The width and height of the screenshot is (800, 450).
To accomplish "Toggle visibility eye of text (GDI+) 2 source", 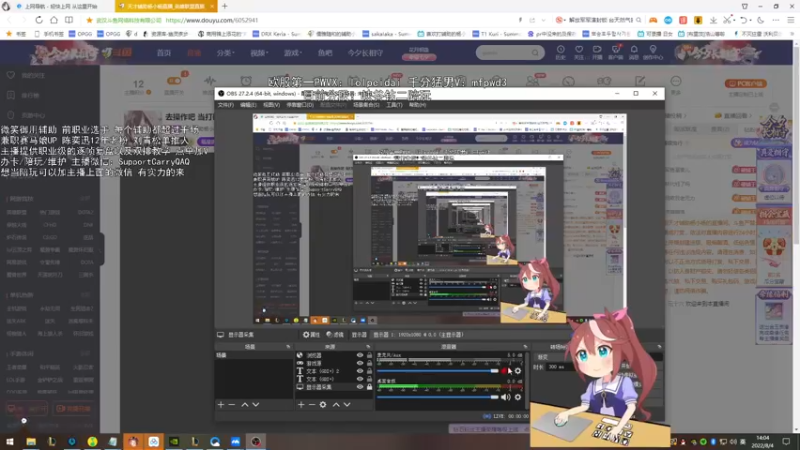I will 360,371.
